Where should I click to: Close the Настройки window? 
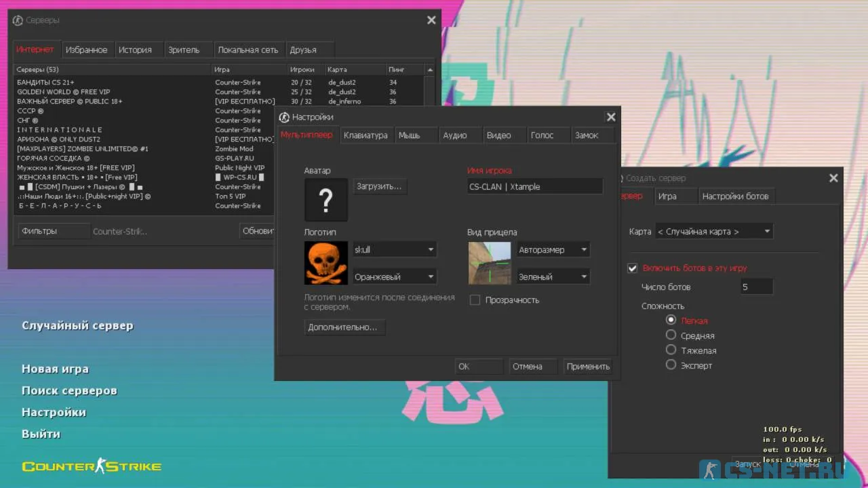pos(611,117)
